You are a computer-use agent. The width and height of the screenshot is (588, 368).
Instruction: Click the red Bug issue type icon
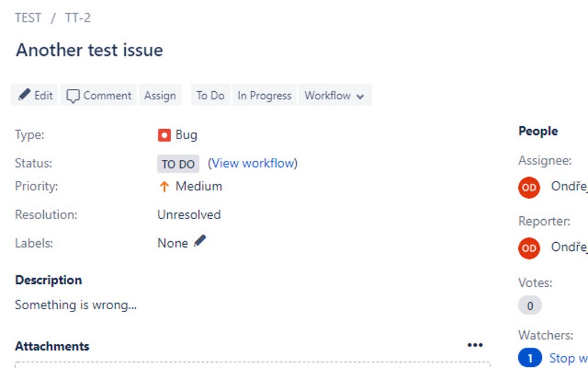164,135
